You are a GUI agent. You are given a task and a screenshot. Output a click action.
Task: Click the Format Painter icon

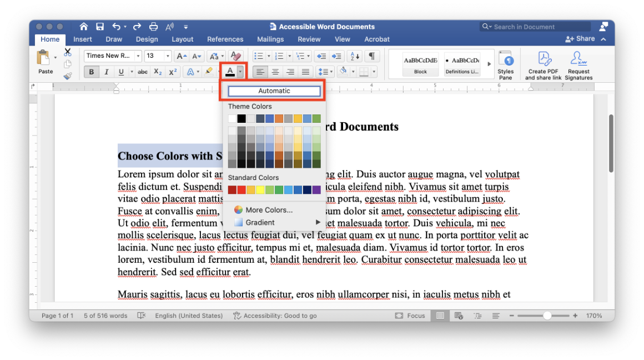click(x=68, y=77)
